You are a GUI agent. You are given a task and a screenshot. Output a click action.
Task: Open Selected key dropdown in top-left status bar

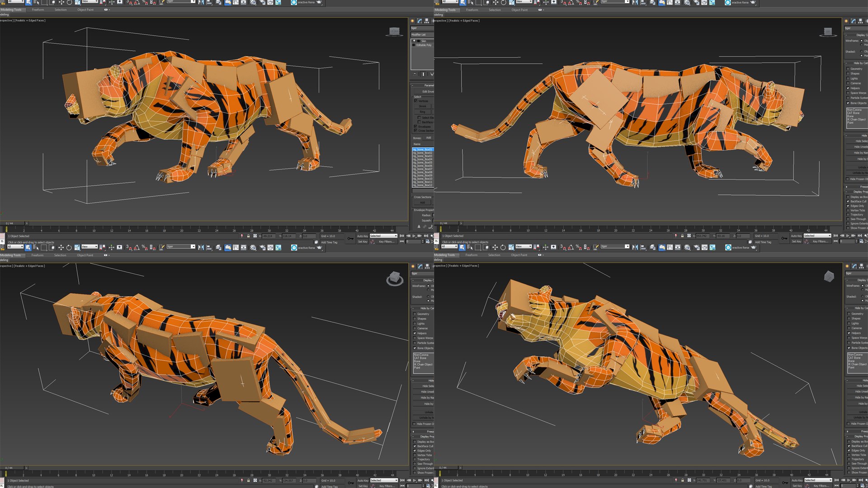pos(383,236)
